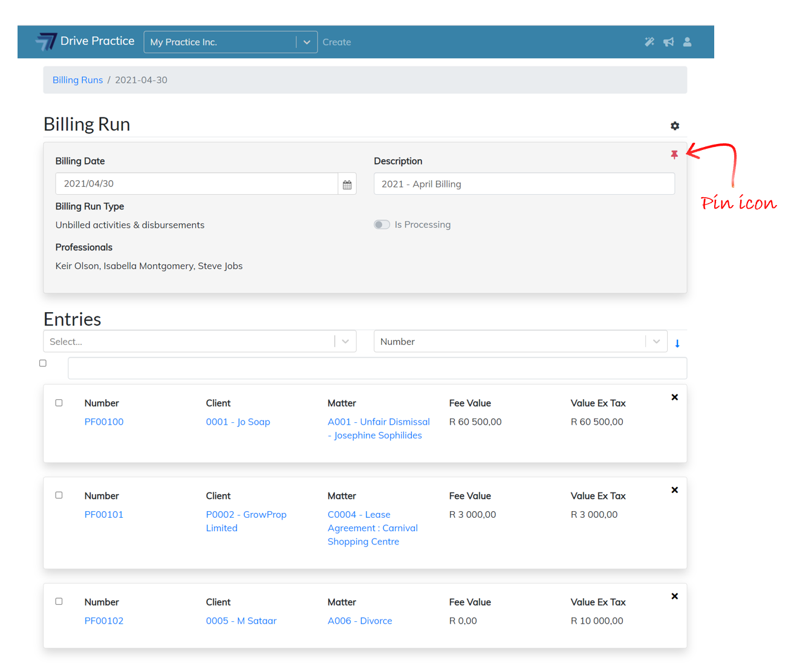The image size is (788, 672).
Task: Tick the checkbox for PF00102
Action: coord(59,602)
